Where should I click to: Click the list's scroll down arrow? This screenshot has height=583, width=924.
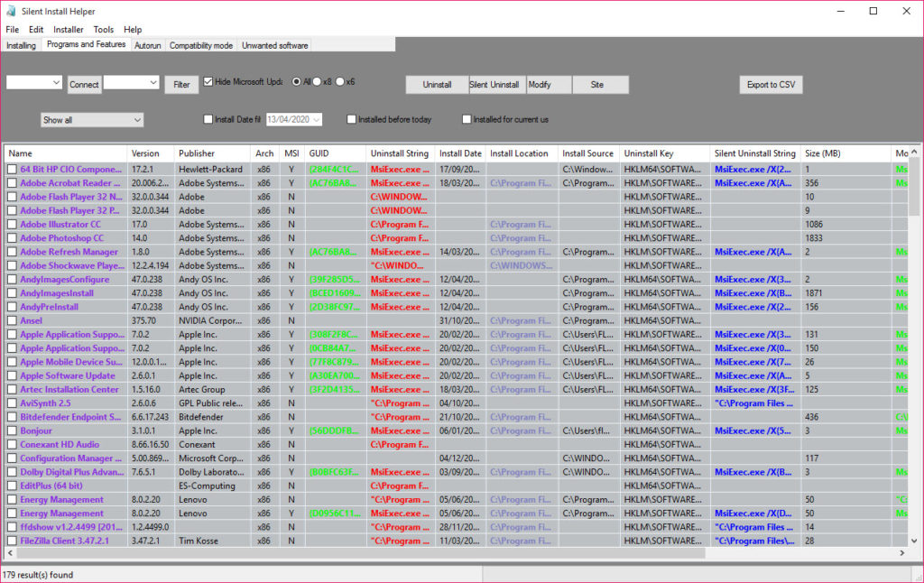point(914,541)
